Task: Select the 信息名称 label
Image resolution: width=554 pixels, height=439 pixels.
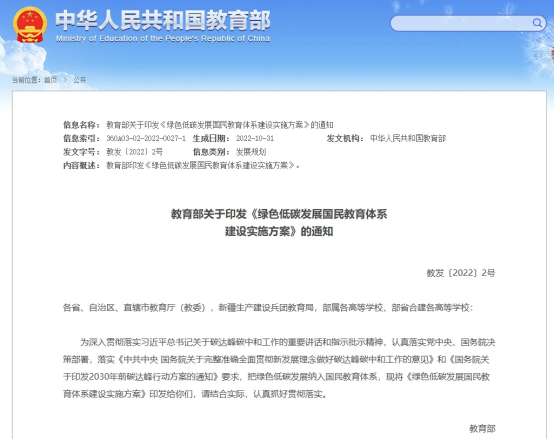Action: [x=81, y=125]
